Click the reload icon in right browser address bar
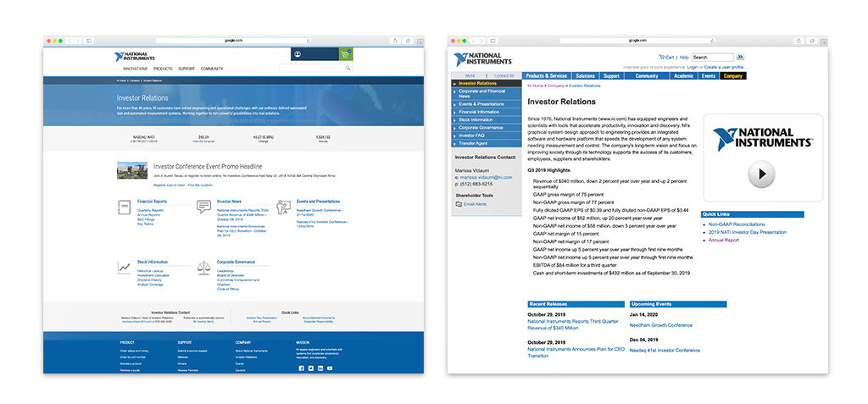 712,41
